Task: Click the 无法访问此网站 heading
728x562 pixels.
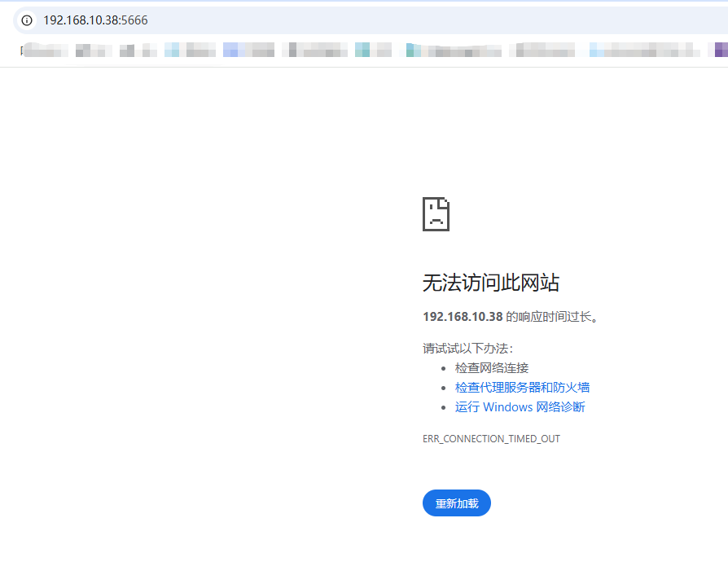Action: click(x=491, y=283)
